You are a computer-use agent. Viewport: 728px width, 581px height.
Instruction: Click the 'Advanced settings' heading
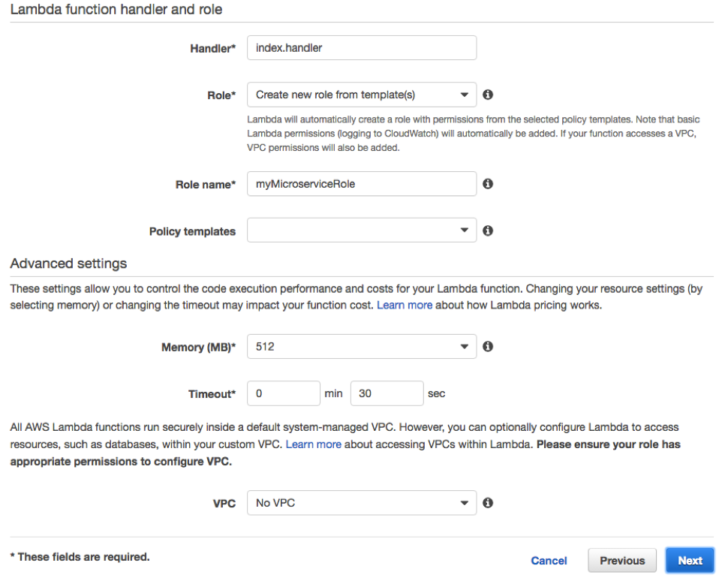pyautogui.click(x=68, y=263)
